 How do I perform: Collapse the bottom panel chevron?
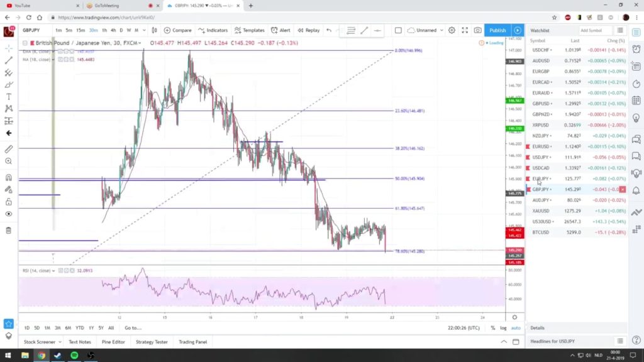tap(504, 342)
